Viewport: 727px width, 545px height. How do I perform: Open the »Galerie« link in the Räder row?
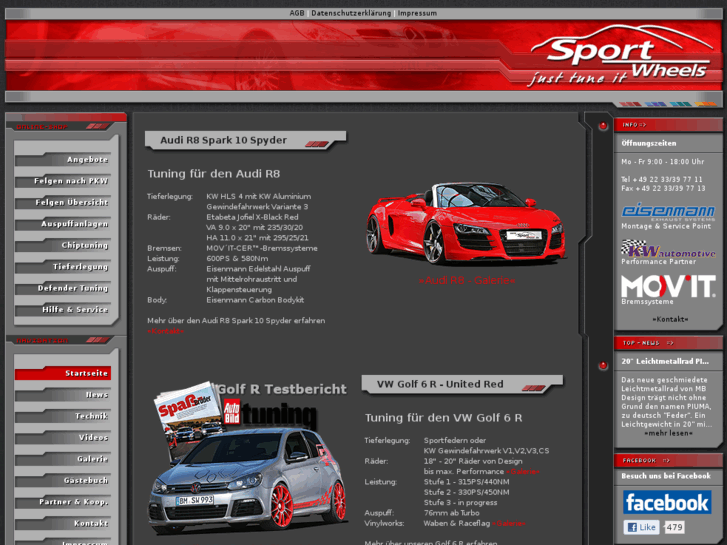[x=523, y=472]
